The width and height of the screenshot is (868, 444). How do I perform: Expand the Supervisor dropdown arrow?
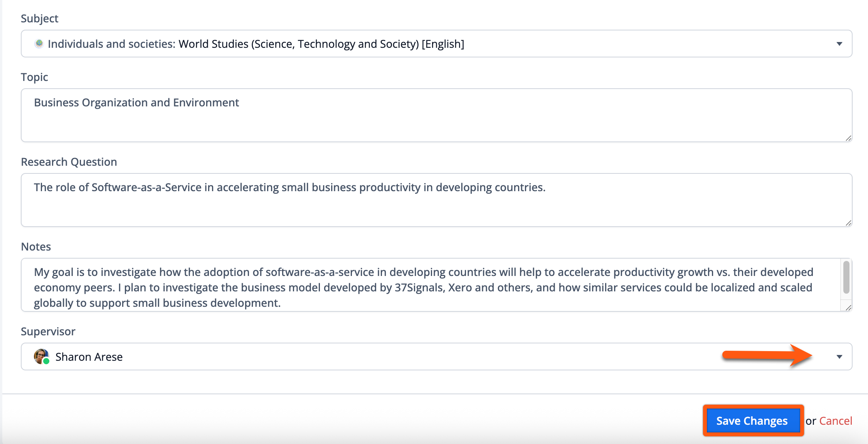click(x=839, y=357)
